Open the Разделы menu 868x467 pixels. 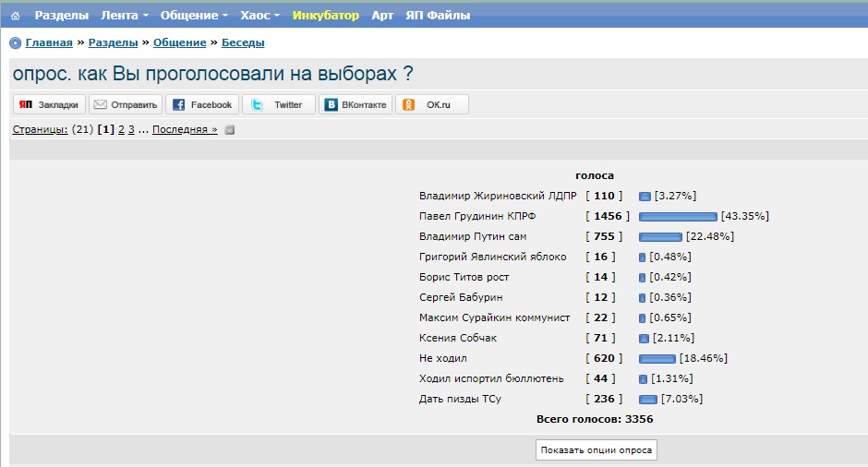tap(62, 16)
